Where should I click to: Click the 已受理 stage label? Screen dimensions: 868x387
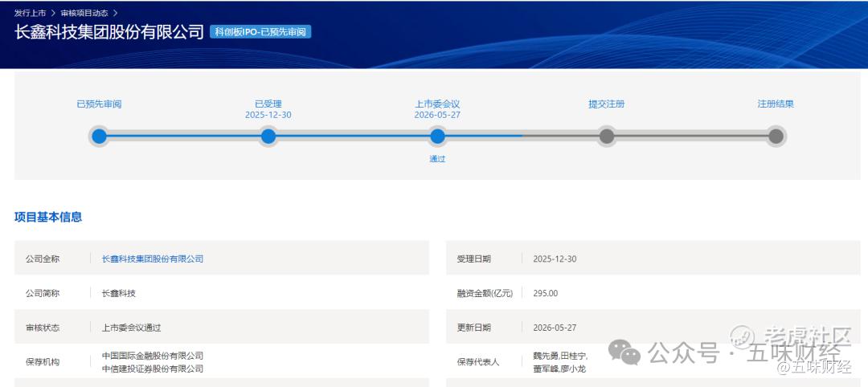pyautogui.click(x=268, y=104)
